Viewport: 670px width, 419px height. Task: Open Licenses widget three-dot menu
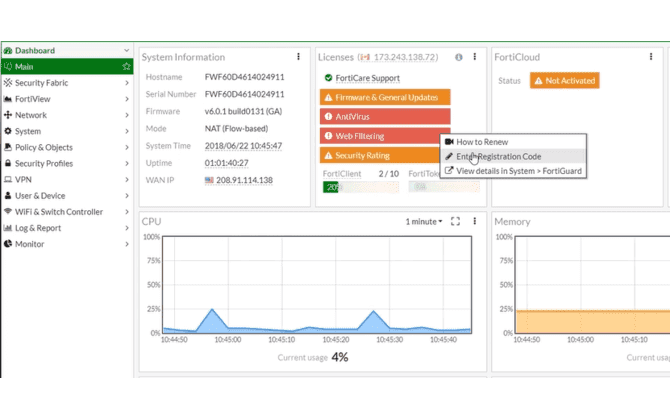coord(475,56)
